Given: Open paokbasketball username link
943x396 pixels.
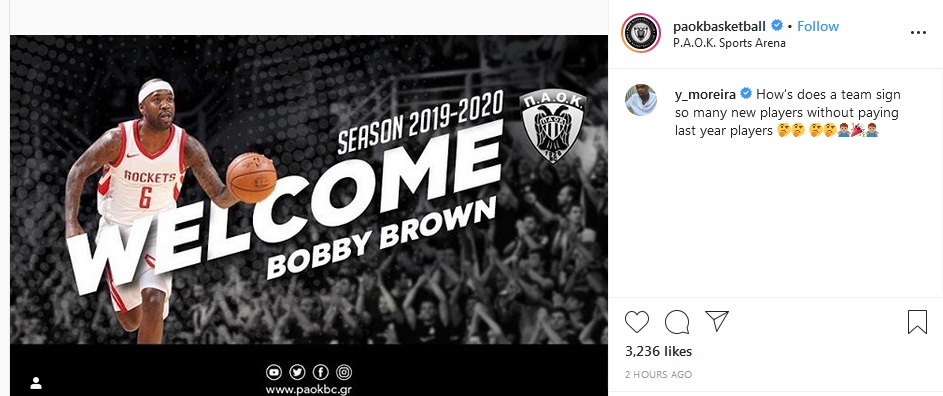Looking at the screenshot, I should coord(719,26).
